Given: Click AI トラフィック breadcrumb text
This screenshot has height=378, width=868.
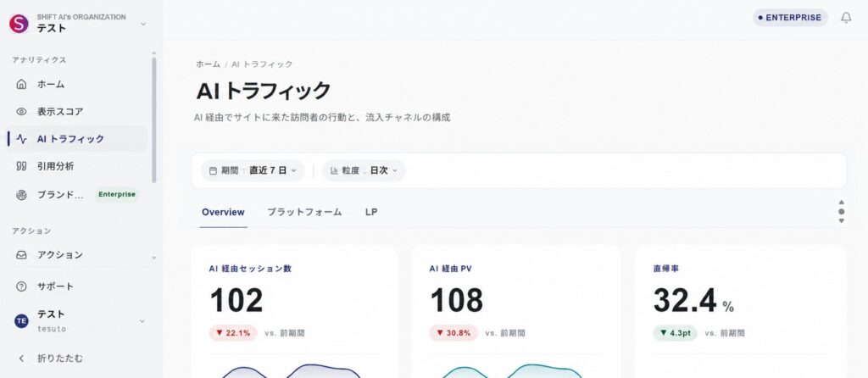Looking at the screenshot, I should [262, 64].
